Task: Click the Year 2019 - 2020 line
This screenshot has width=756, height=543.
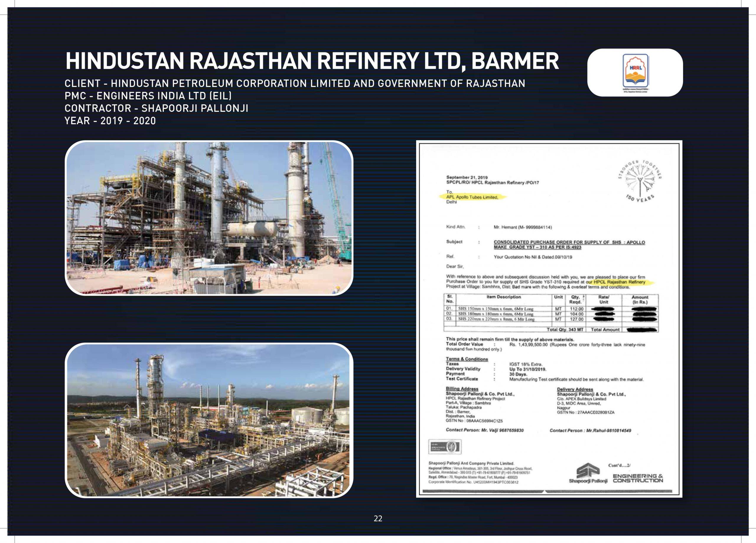Action: click(110, 121)
